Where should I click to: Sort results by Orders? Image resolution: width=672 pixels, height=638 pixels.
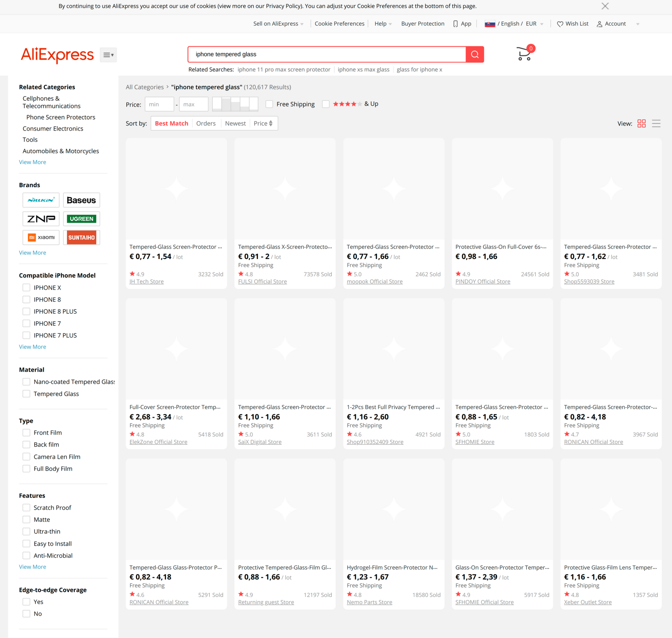pos(206,123)
